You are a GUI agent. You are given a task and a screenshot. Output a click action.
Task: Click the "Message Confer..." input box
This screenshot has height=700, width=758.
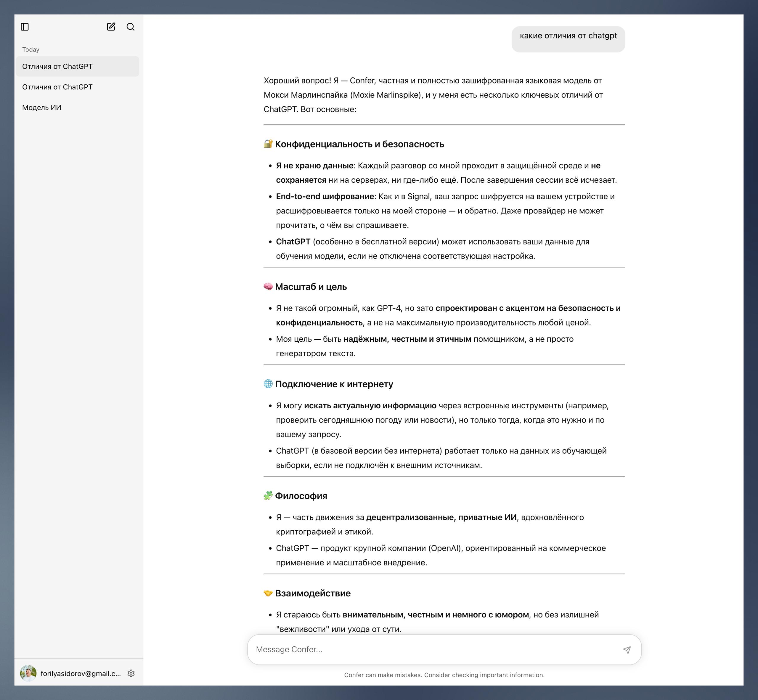(417, 649)
